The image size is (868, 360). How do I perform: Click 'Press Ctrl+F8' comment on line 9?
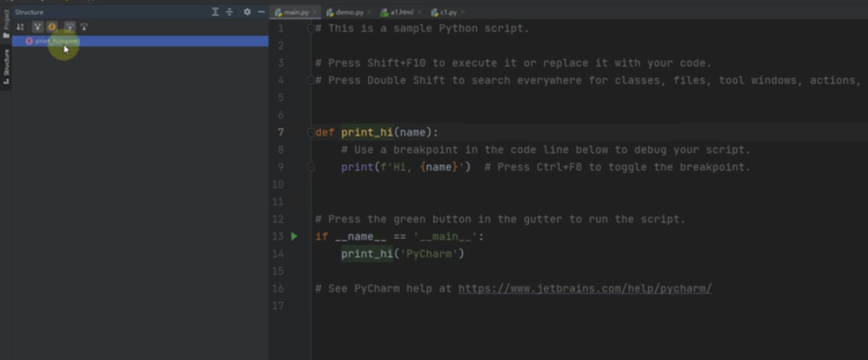(617, 167)
